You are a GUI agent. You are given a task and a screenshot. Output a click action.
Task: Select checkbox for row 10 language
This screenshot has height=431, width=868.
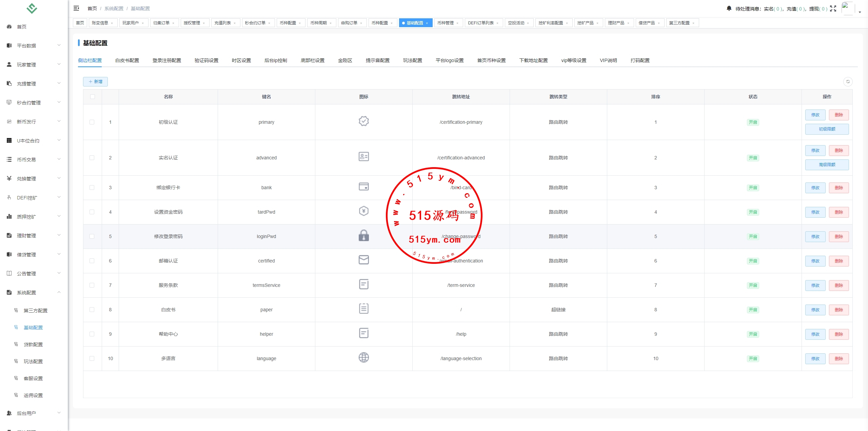(x=92, y=358)
